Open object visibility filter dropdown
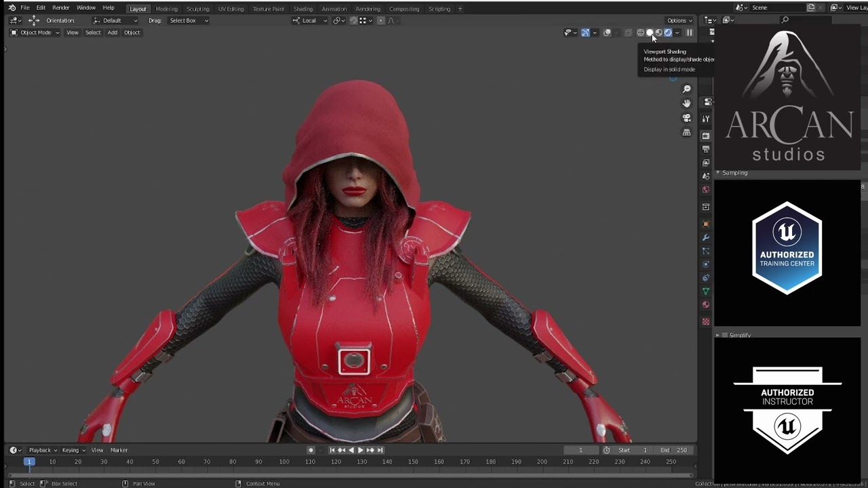Viewport: 868px width, 488px height. tap(571, 33)
